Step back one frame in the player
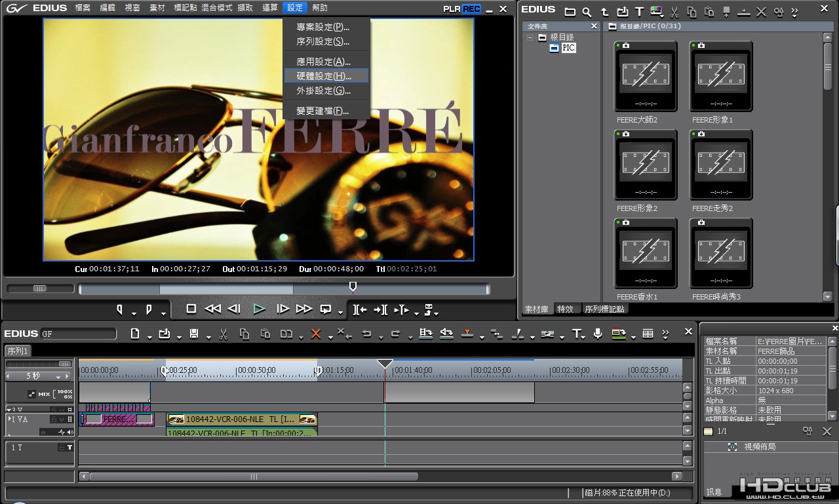 tap(234, 309)
